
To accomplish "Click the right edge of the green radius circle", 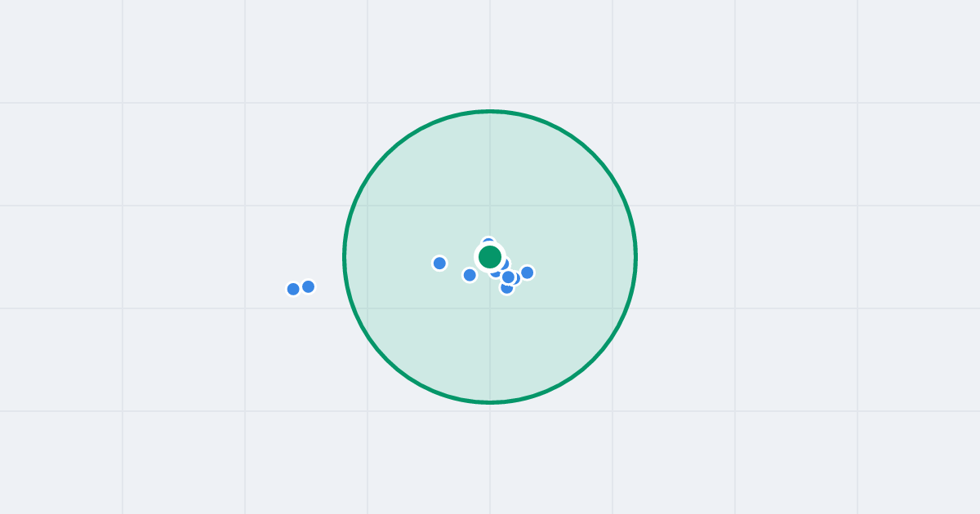I will pyautogui.click(x=635, y=257).
